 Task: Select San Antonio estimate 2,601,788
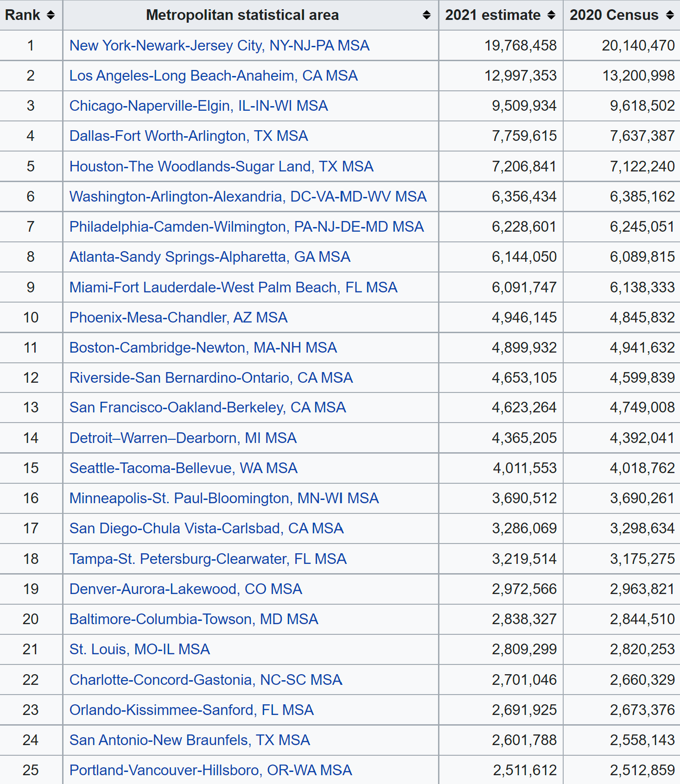(x=524, y=740)
